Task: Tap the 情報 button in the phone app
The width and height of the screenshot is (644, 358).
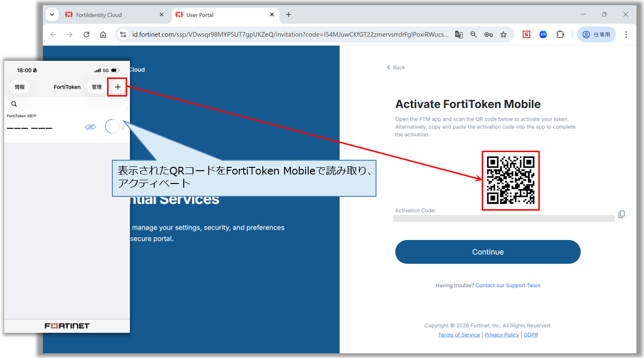Action: tap(20, 87)
